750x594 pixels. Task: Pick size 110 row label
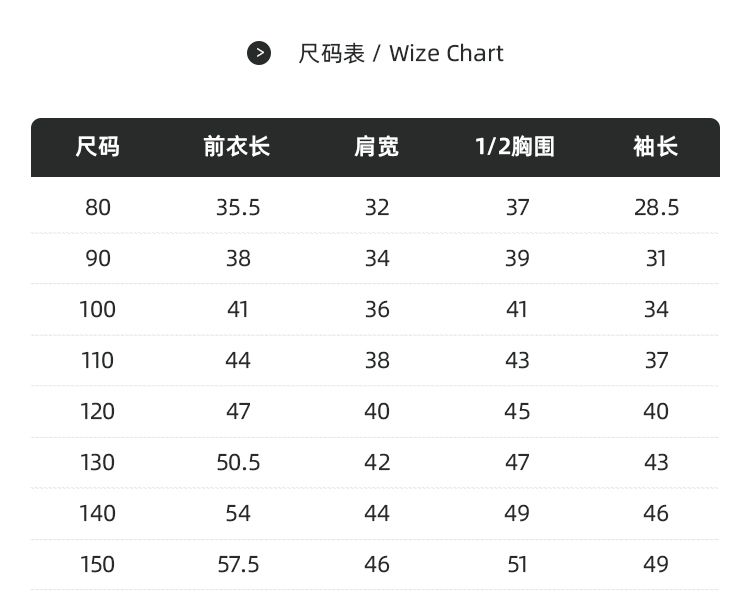tap(98, 361)
